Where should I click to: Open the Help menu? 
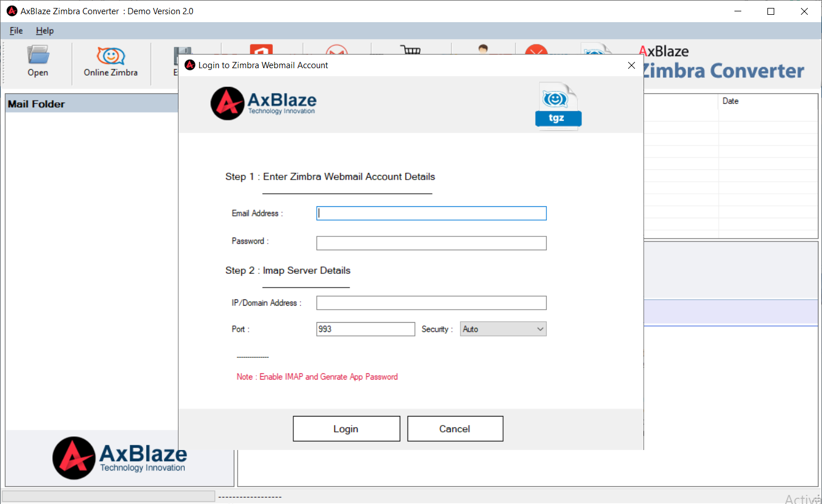45,31
